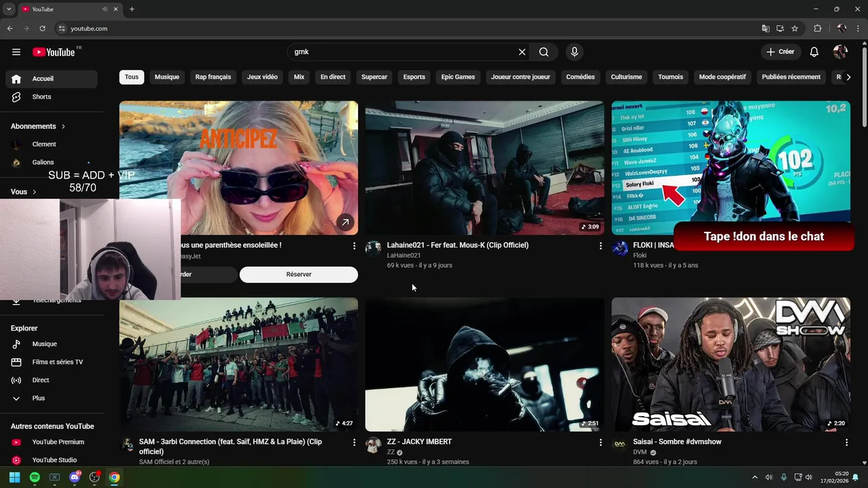This screenshot has height=488, width=868.
Task: Click the magnifier search button
Action: [x=544, y=52]
